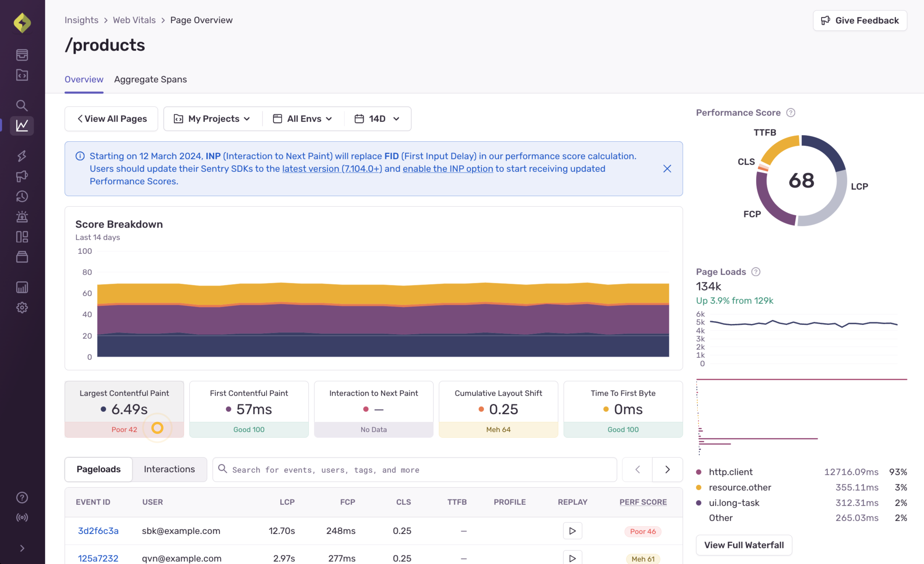
Task: Select the Time To First Byte card
Action: pos(623,409)
